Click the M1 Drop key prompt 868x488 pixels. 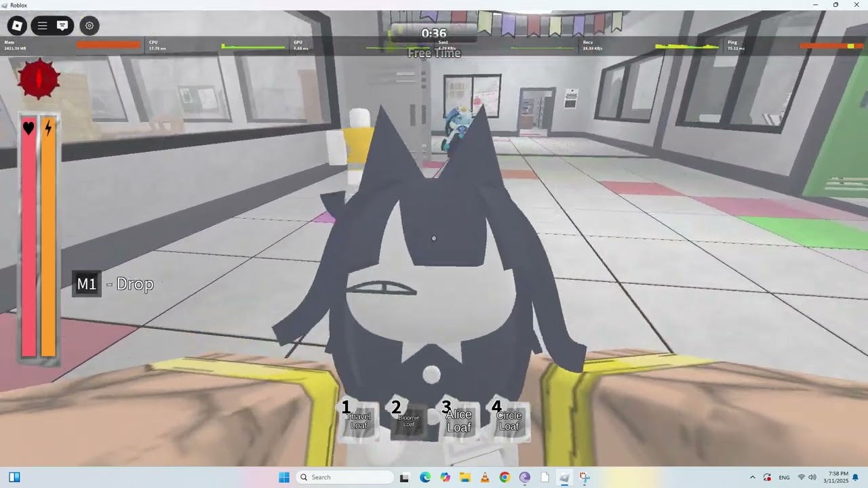(x=113, y=284)
